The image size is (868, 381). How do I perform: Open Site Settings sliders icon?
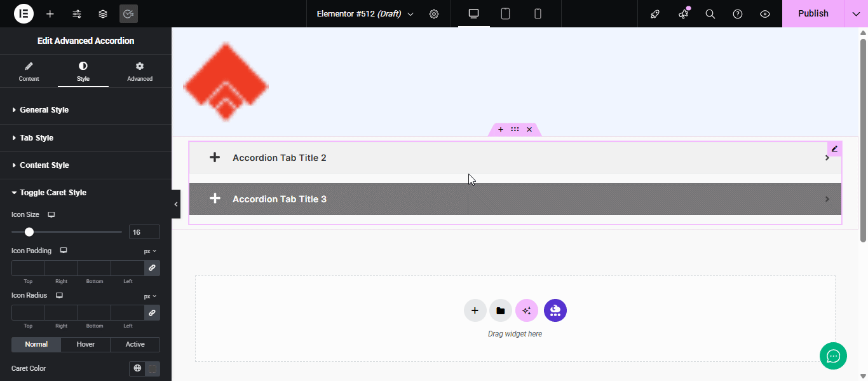click(x=77, y=13)
